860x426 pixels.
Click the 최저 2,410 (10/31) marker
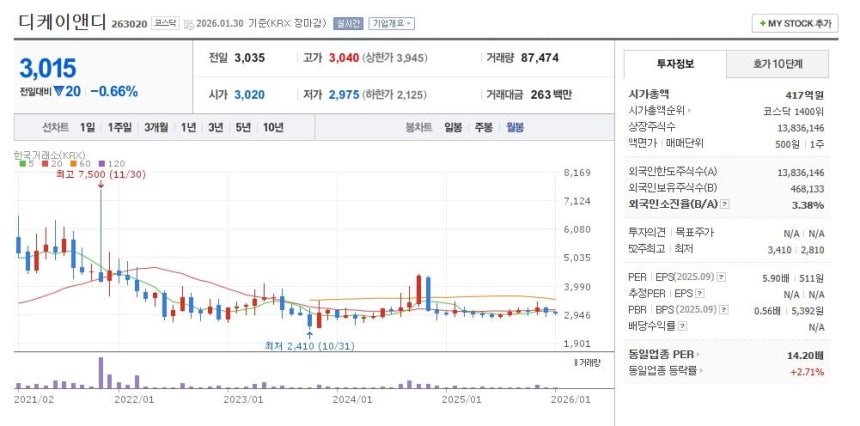coord(309,346)
